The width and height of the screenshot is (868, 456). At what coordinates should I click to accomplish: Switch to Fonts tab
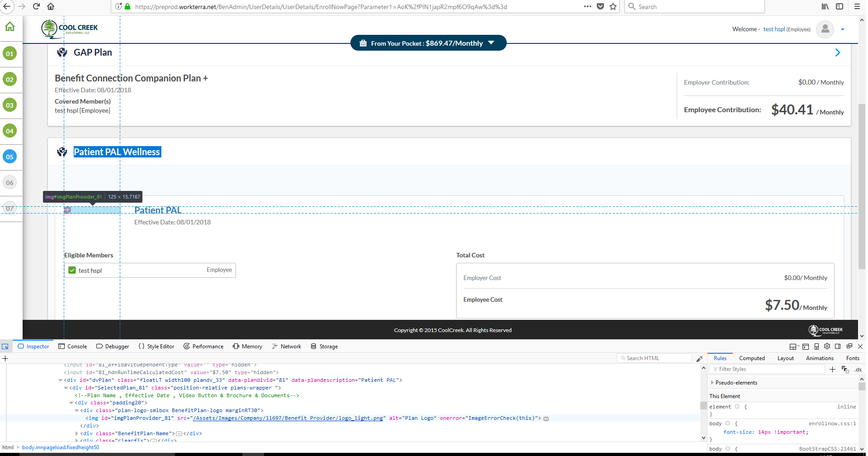(x=853, y=358)
